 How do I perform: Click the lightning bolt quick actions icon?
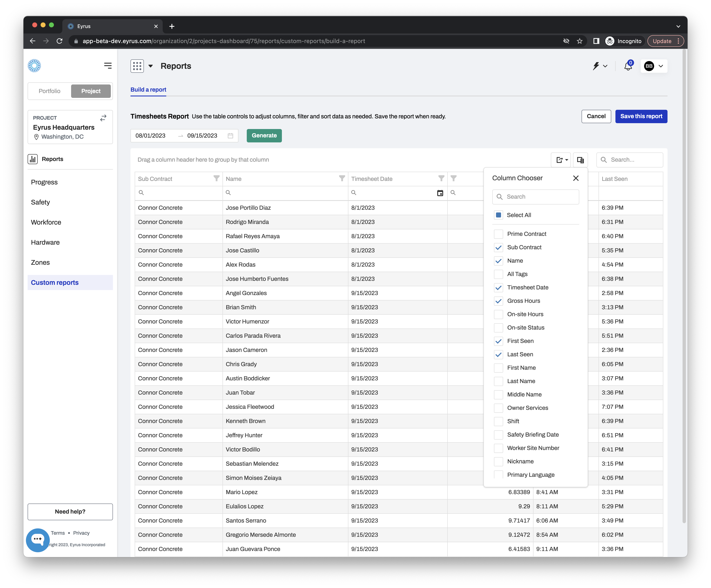(596, 66)
